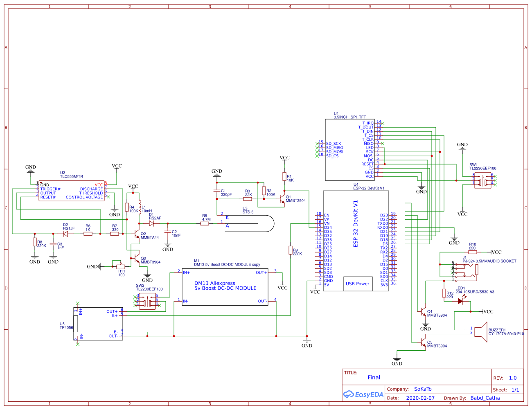The image size is (532, 410).
Task: Click the SW2 TL2230EEF100 switch symbol
Action: 147,302
